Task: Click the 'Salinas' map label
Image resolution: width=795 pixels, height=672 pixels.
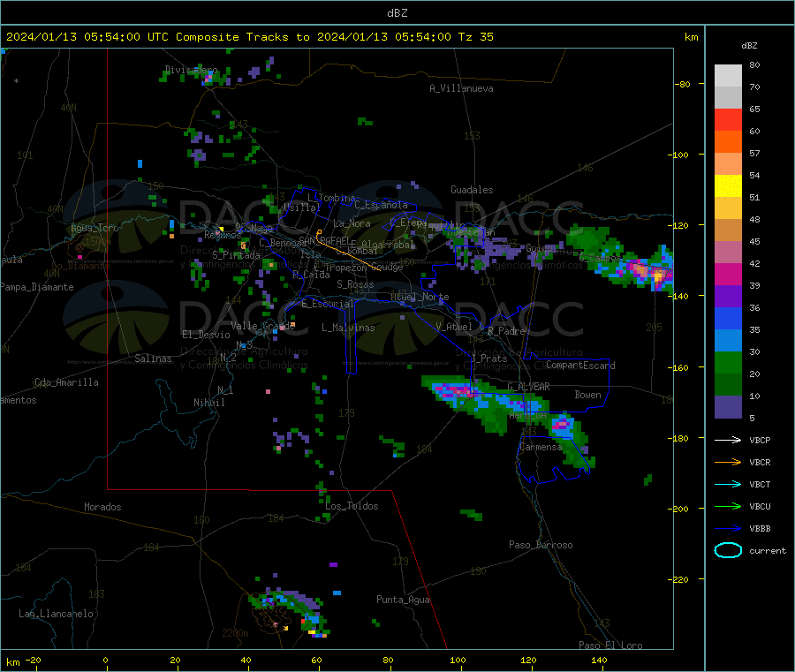Action: [153, 359]
